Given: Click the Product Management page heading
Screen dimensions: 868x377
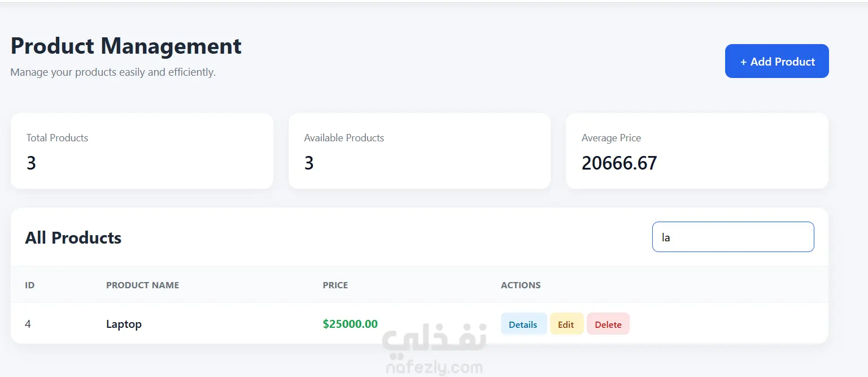Looking at the screenshot, I should pos(126,46).
